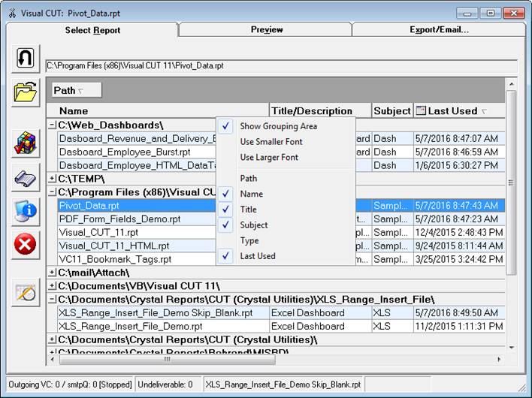Screen dimensions: 532x398
Task: Click the calendar pencil scheduler icon
Action: (26, 292)
